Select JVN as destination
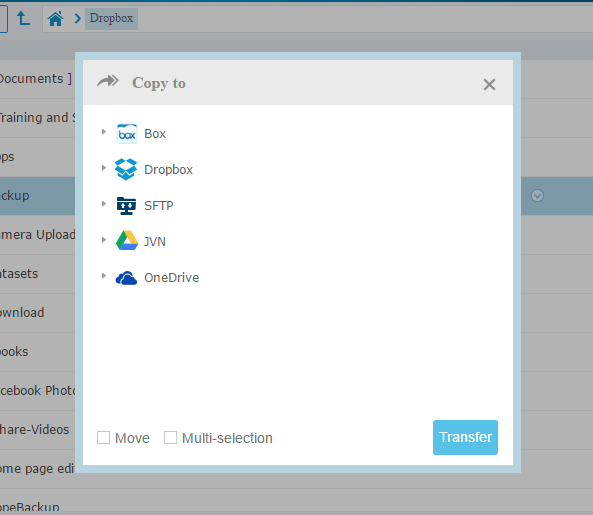 tap(155, 242)
